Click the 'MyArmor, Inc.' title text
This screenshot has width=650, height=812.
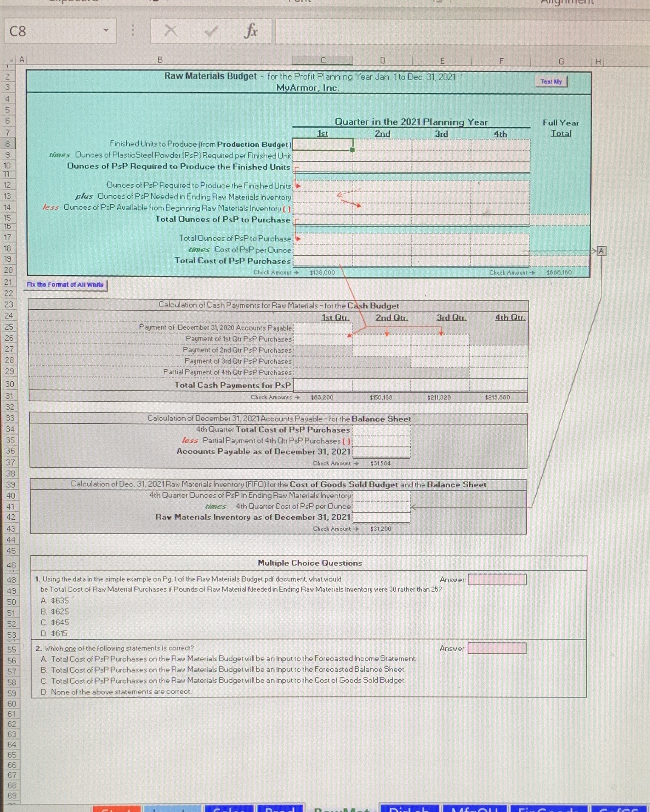[x=308, y=88]
